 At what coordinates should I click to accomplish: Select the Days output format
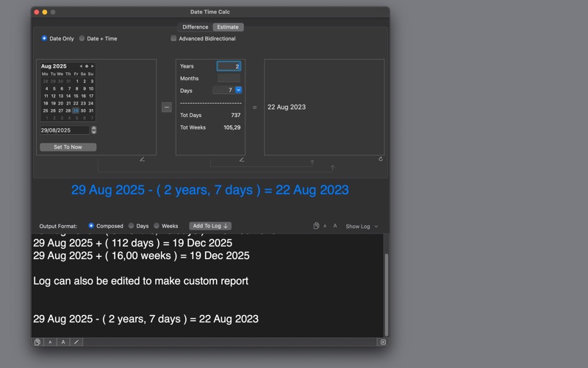coord(131,226)
